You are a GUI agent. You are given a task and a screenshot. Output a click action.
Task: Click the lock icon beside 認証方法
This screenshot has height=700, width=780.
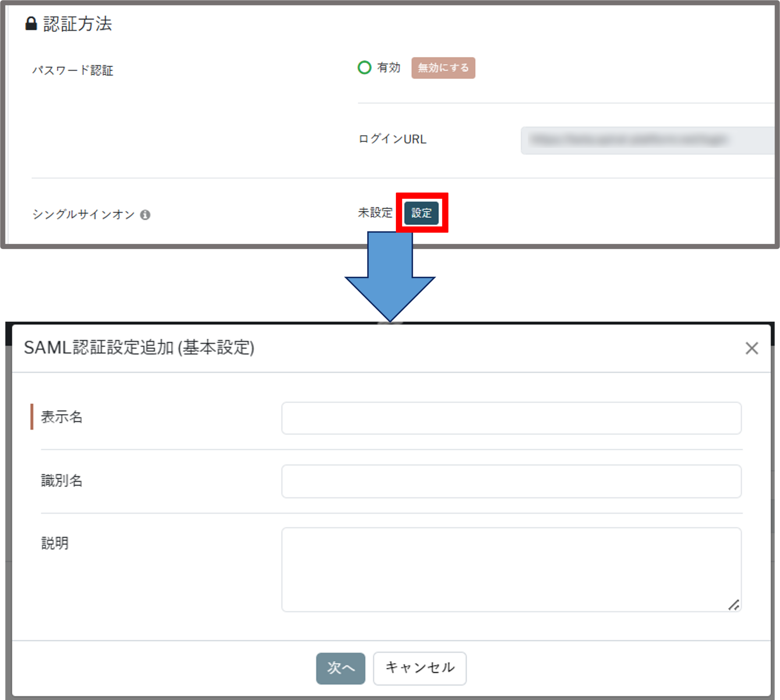click(x=31, y=24)
